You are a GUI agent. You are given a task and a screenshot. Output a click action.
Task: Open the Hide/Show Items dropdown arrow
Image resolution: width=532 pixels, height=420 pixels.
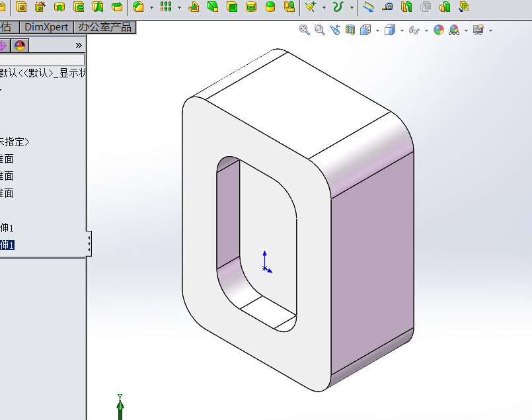pos(426,30)
